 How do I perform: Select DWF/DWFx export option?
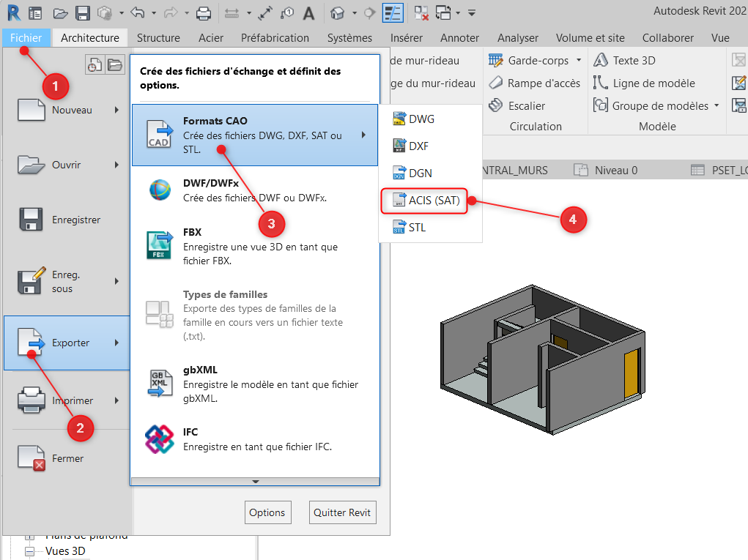[x=255, y=190]
